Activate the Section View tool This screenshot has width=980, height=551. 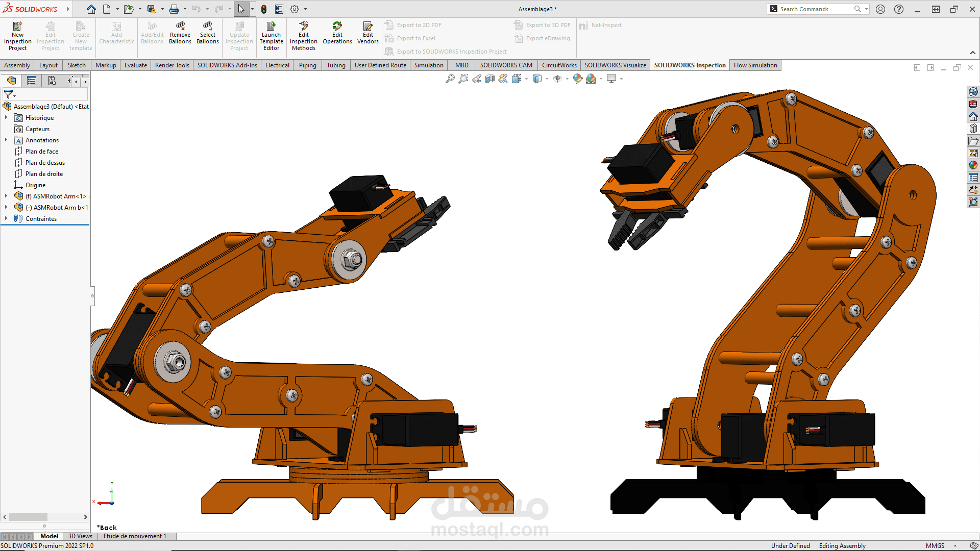coord(490,79)
